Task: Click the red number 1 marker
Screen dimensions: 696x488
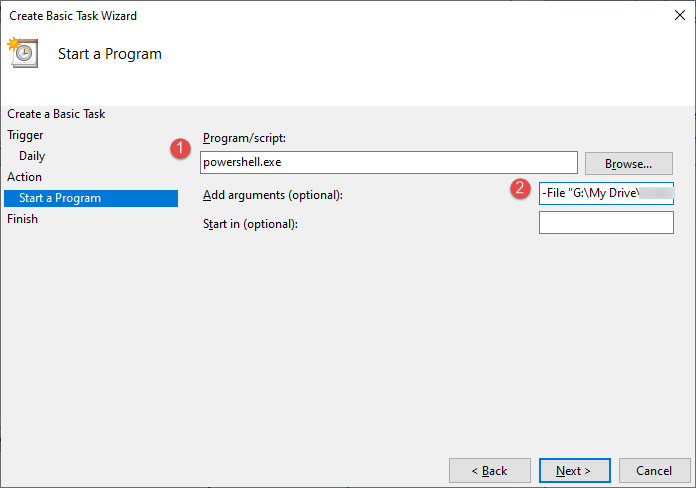Action: tap(180, 149)
